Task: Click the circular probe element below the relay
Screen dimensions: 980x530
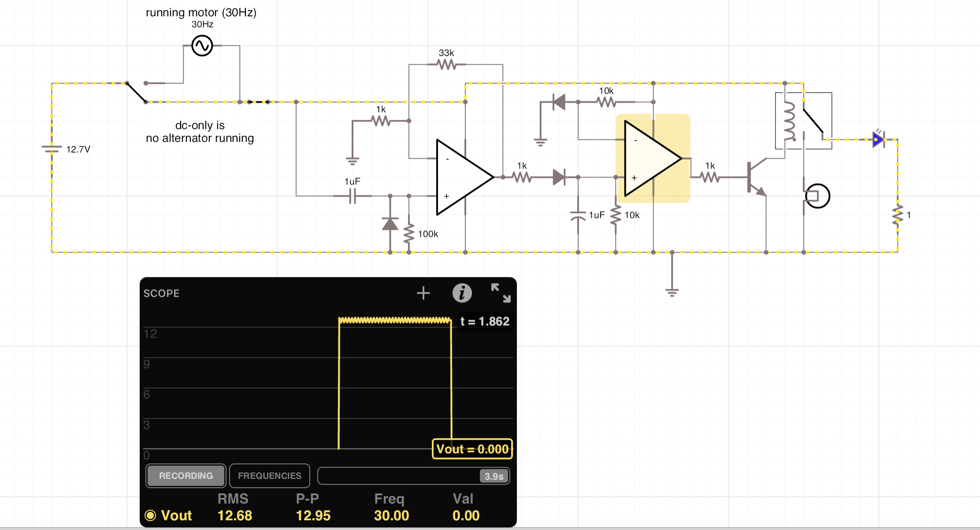Action: pos(817,196)
